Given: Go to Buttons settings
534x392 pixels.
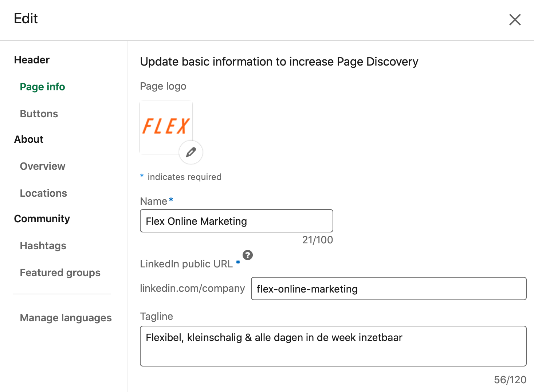Looking at the screenshot, I should pos(39,114).
